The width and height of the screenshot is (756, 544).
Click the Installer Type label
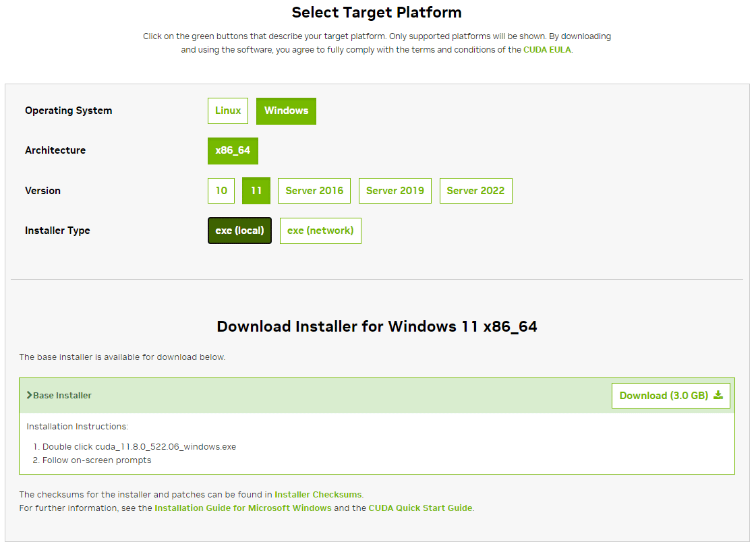pyautogui.click(x=57, y=231)
